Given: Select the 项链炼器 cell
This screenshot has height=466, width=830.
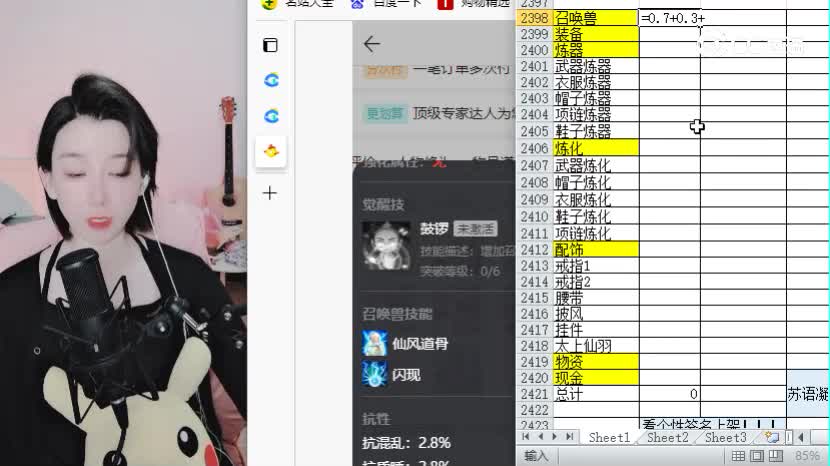Looking at the screenshot, I should point(596,114).
